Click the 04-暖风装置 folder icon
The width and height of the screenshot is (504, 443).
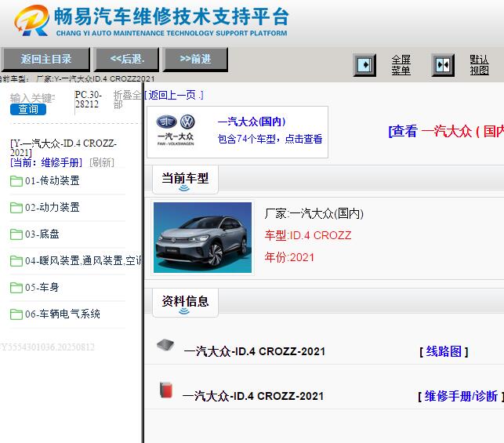click(x=16, y=261)
